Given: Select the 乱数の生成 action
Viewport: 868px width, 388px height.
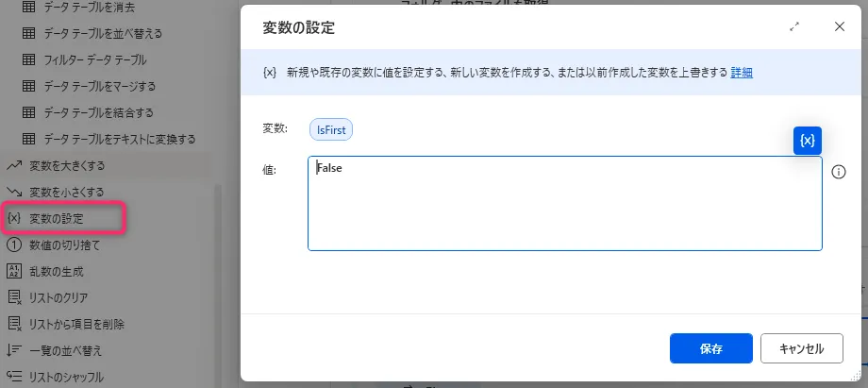Looking at the screenshot, I should (57, 271).
